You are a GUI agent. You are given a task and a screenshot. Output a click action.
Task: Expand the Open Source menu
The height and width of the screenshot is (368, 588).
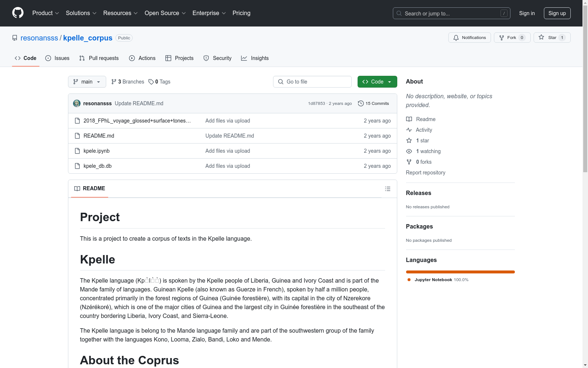coord(165,13)
